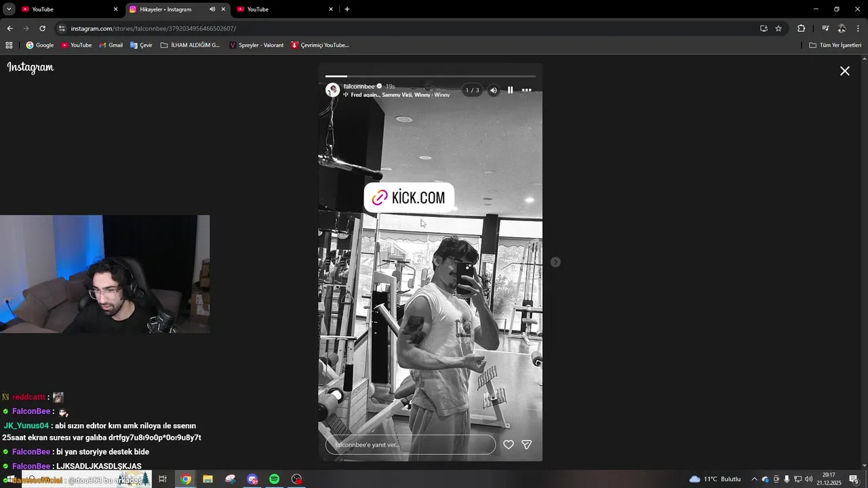
Task: Show hidden system tray icons
Action: tap(754, 479)
